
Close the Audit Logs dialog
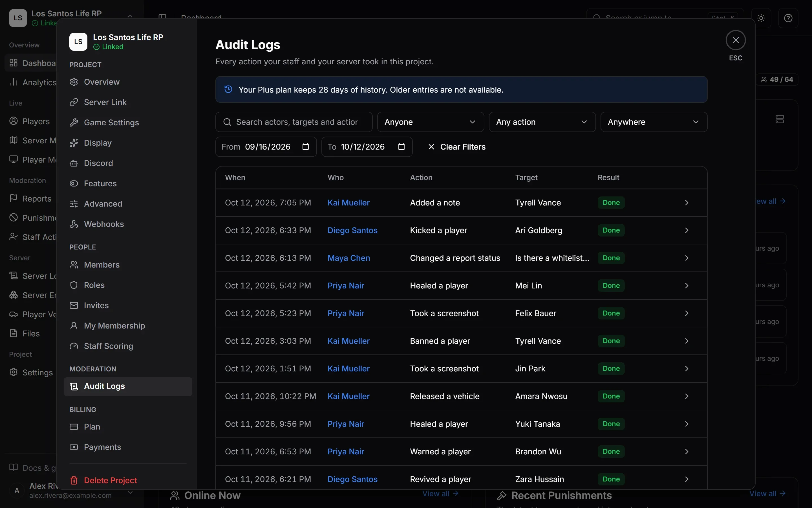736,40
